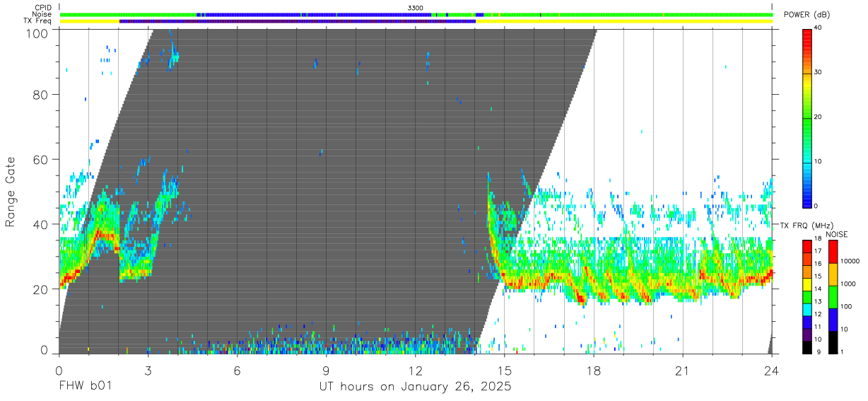The width and height of the screenshot is (868, 401).
Task: Pick the yellow segment of the NOISE colorbar
Action: pos(833,274)
